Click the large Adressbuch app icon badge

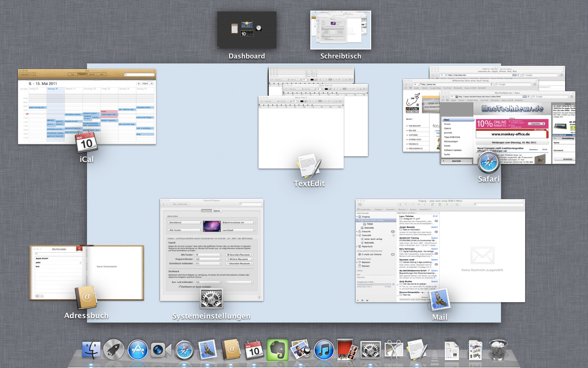click(x=86, y=298)
